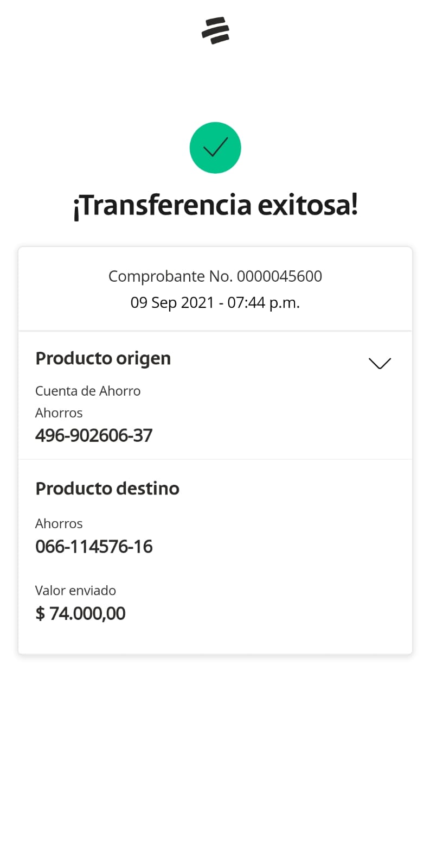Viewport: 430px width, 868px height.
Task: Click the word exitosa! in the title
Action: (x=307, y=206)
